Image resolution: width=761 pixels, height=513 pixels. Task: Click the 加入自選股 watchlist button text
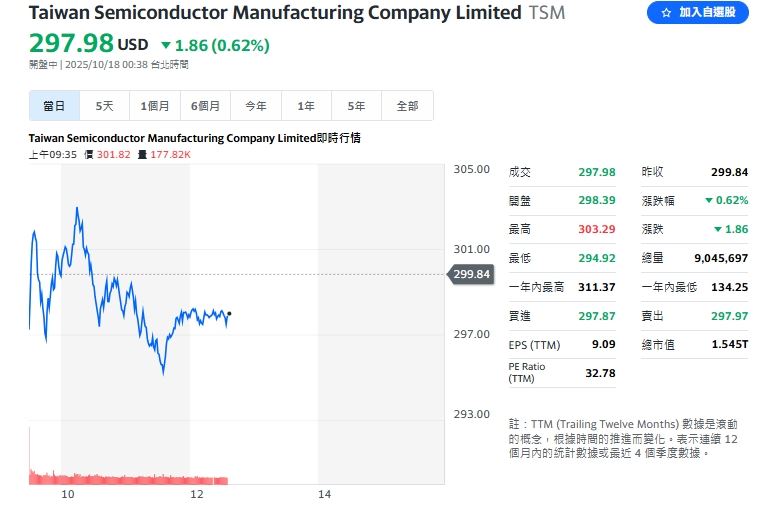tap(707, 13)
